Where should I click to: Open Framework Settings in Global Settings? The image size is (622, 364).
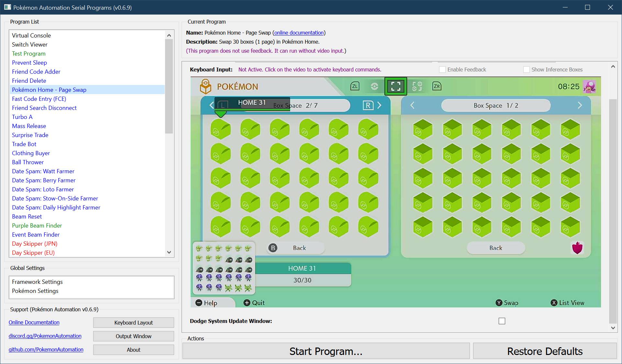[37, 282]
